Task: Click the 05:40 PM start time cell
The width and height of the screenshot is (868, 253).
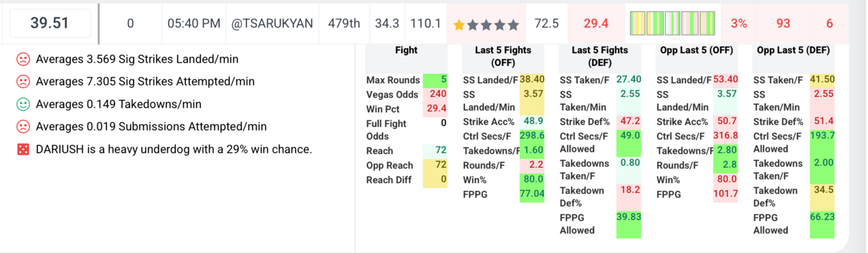Action: click(x=193, y=24)
